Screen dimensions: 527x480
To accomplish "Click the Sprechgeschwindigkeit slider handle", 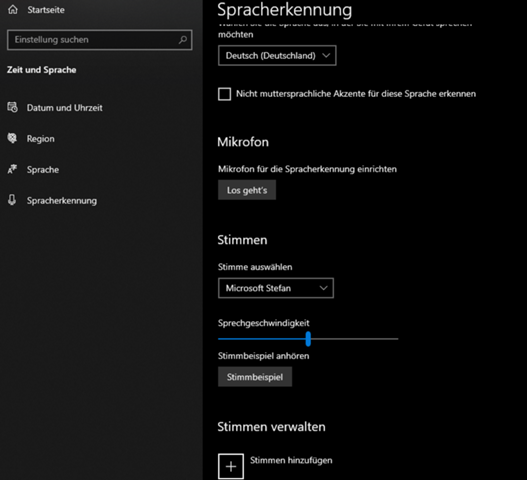I will (x=308, y=339).
